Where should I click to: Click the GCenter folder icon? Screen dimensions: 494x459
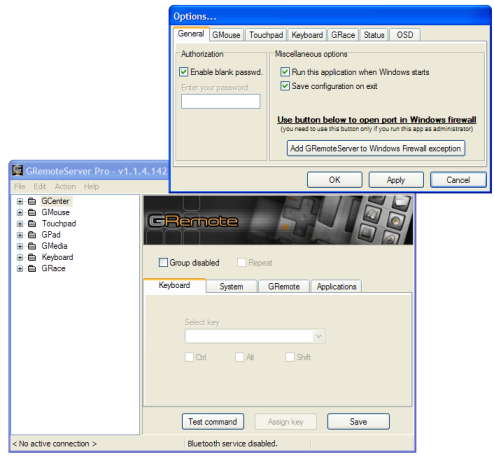[x=32, y=201]
